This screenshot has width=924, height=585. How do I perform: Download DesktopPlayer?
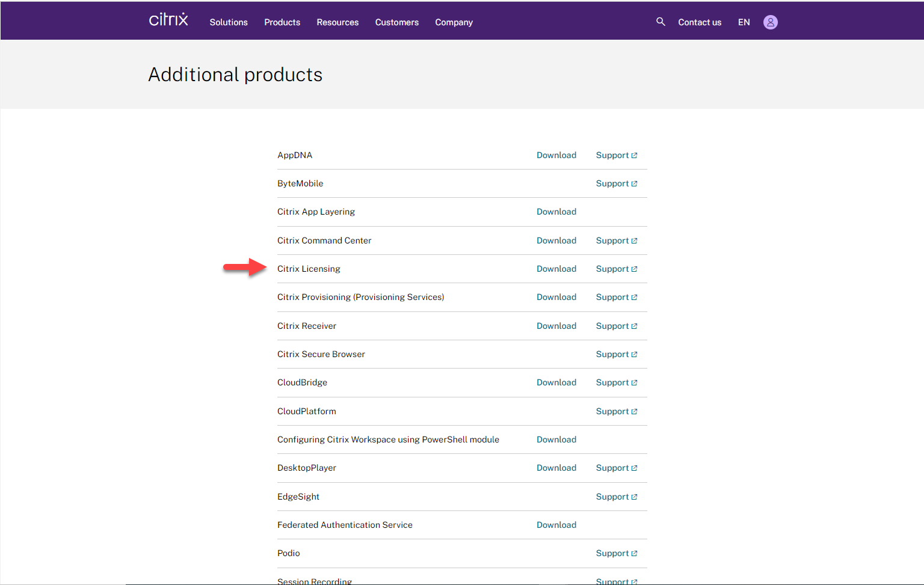pos(556,468)
